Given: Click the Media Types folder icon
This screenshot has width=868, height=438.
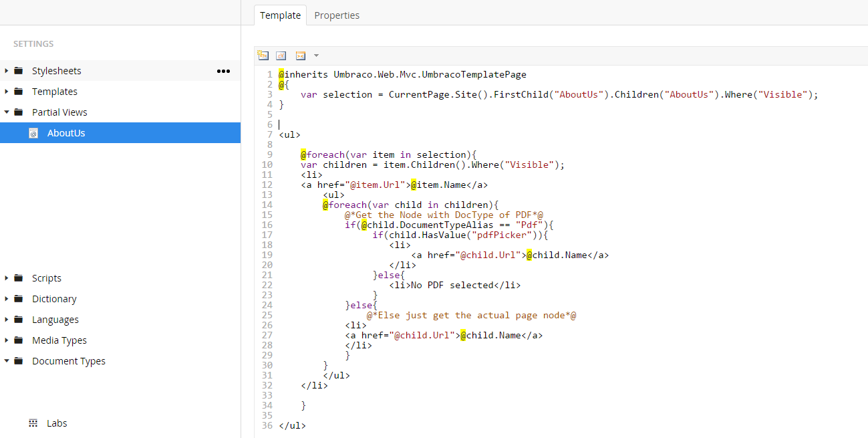Looking at the screenshot, I should point(18,340).
